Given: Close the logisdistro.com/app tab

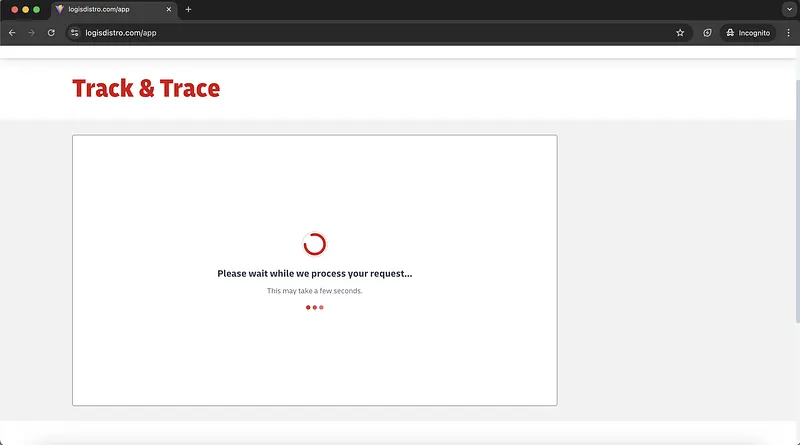Looking at the screenshot, I should (x=169, y=9).
